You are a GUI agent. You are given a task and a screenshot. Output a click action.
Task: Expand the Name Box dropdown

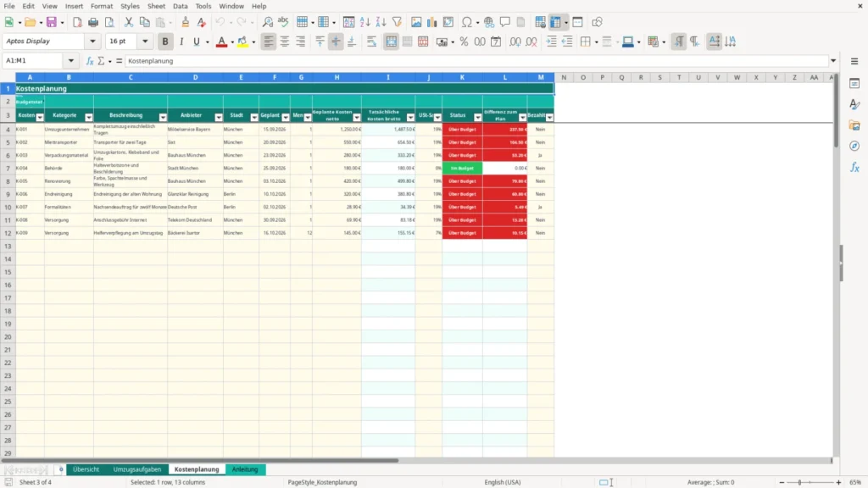pyautogui.click(x=71, y=61)
